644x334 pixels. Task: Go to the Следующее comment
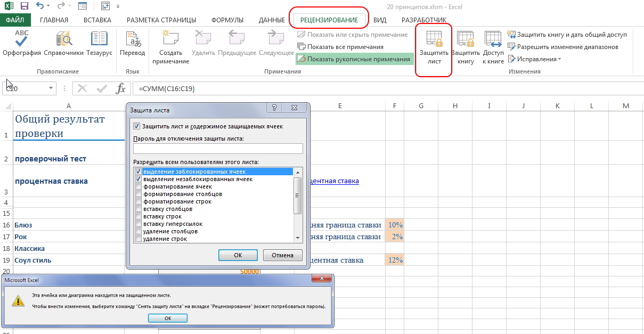pyautogui.click(x=276, y=44)
